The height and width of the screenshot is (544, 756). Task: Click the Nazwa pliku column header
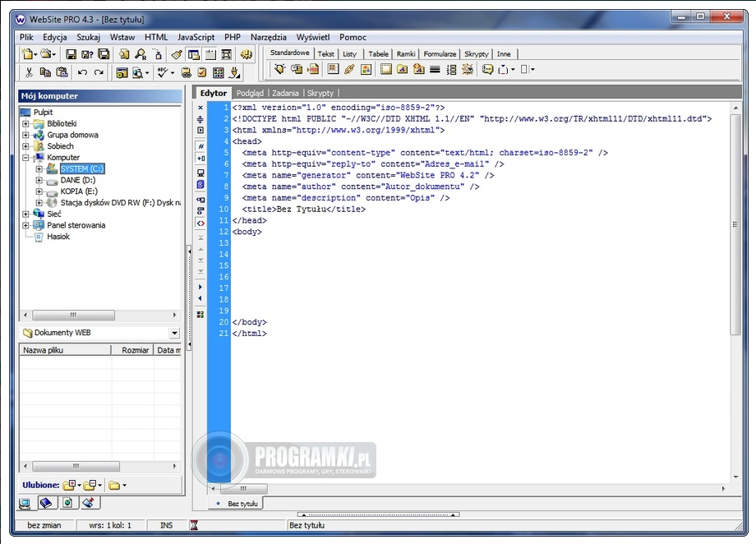tap(65, 350)
